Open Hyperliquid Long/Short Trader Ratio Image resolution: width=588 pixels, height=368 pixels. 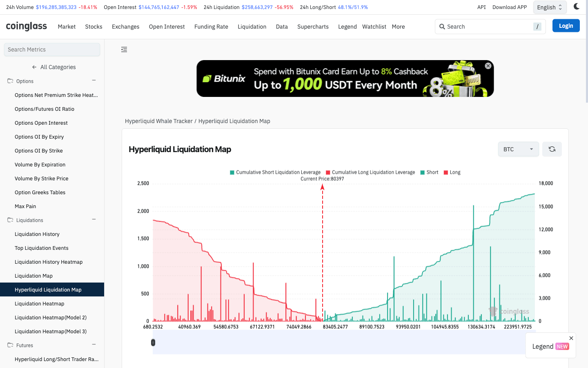click(57, 359)
